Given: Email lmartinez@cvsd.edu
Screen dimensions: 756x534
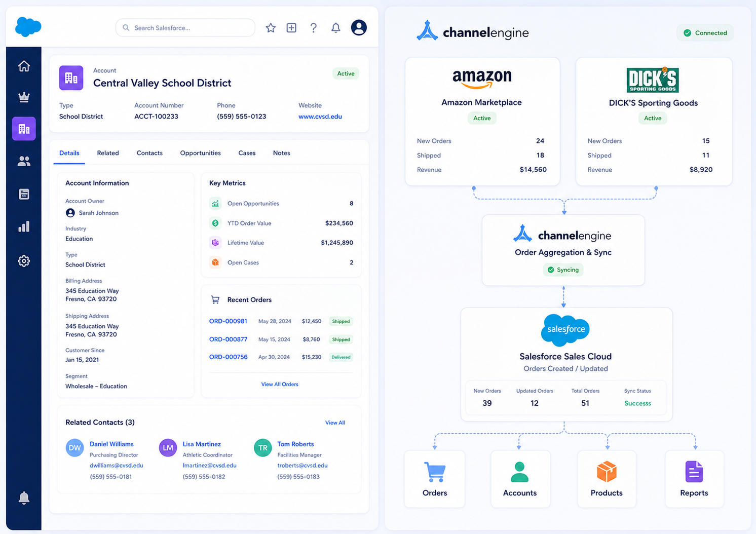Looking at the screenshot, I should click(209, 465).
